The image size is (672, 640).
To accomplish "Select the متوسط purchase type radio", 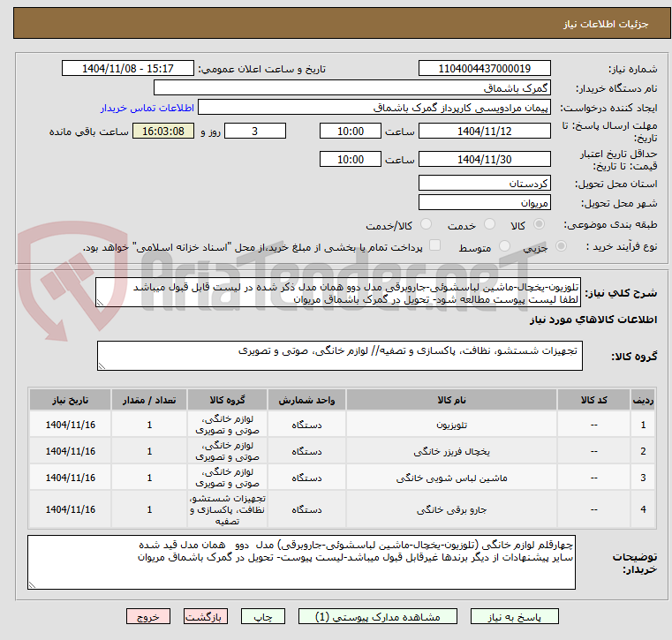I will [505, 246].
